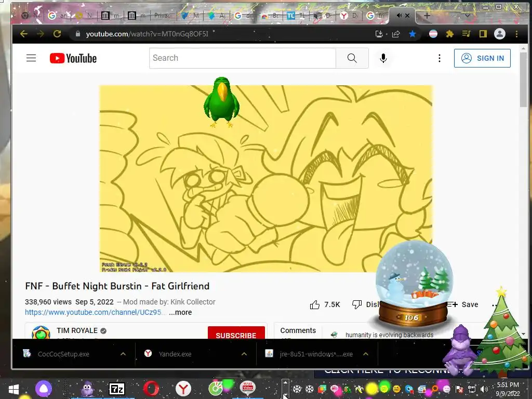This screenshot has height=399, width=532.
Task: Click the padlock site info icon
Action: (x=78, y=34)
